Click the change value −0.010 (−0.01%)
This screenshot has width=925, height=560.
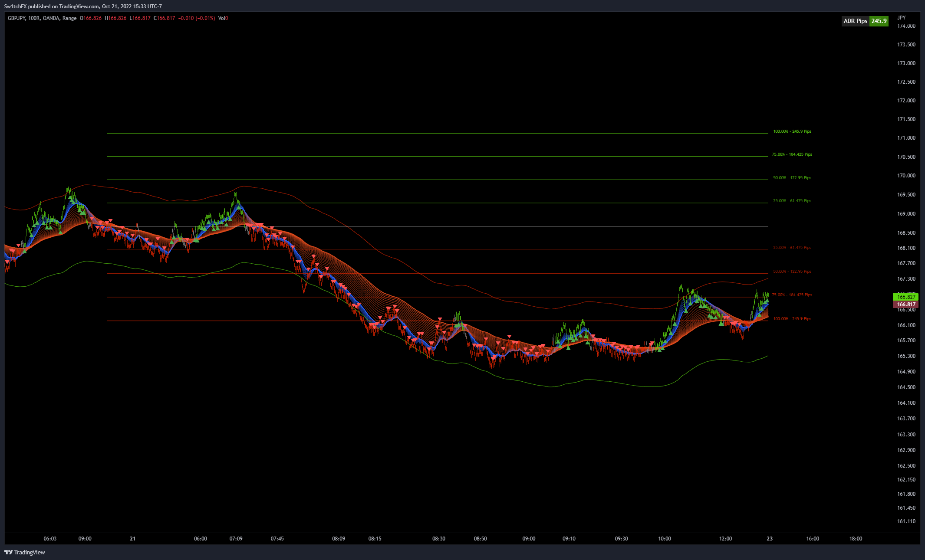pyautogui.click(x=197, y=18)
